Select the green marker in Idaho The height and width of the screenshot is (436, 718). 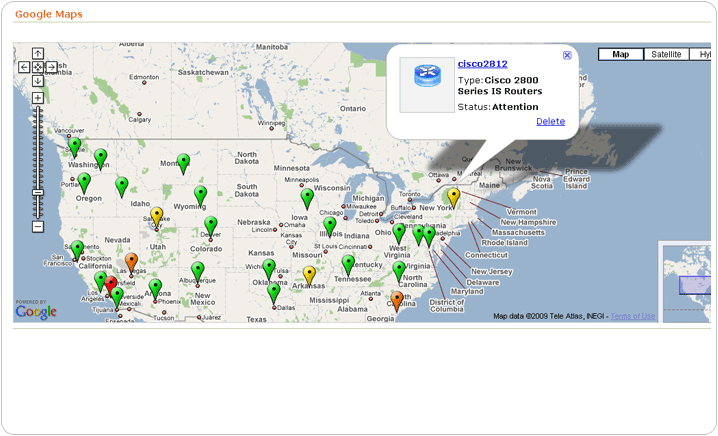tap(121, 187)
